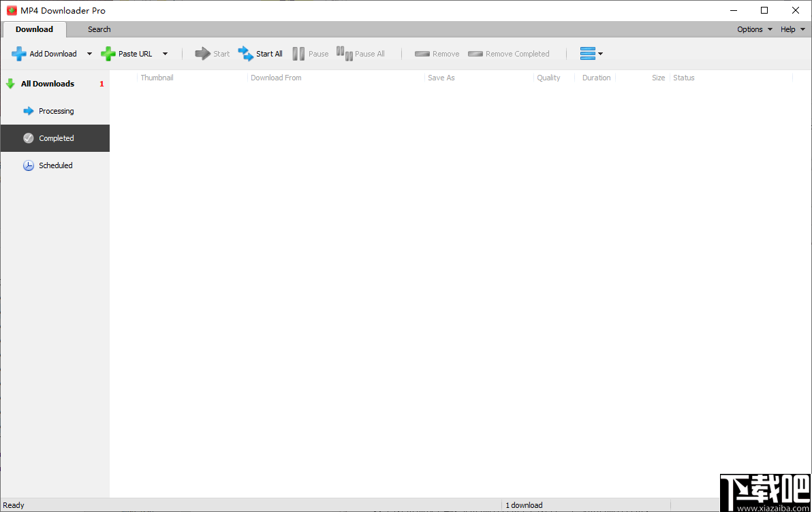Select Completed in the sidebar
The width and height of the screenshot is (812, 512).
tap(55, 138)
